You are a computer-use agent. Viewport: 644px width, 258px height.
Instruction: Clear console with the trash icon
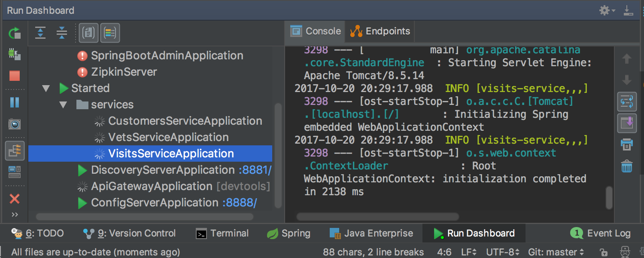click(627, 166)
